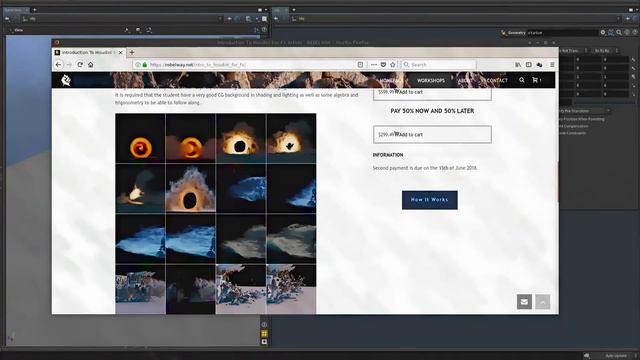Toggle Firefox reader view icon
This screenshot has height=360, width=640.
360,64
